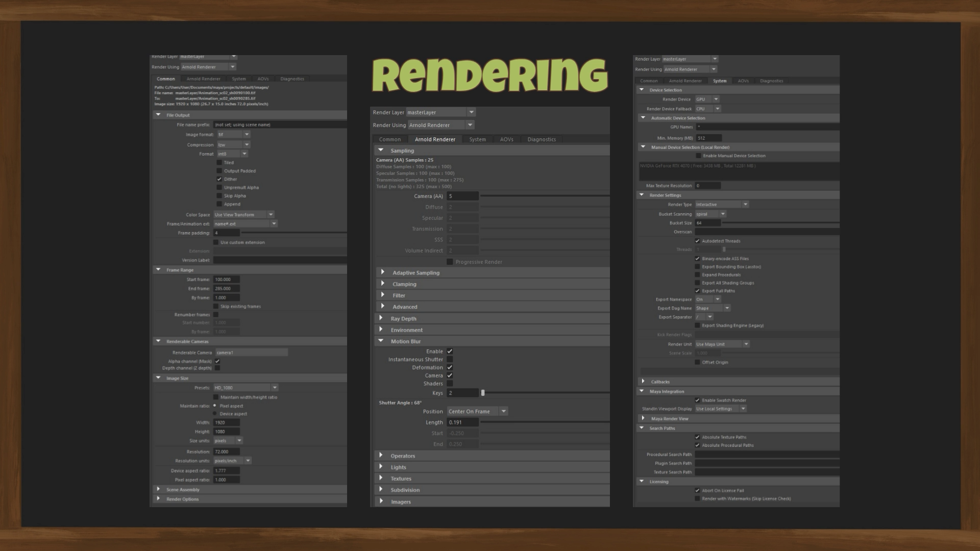980x551 pixels.
Task: Disable Enable Swatch Render
Action: point(697,400)
